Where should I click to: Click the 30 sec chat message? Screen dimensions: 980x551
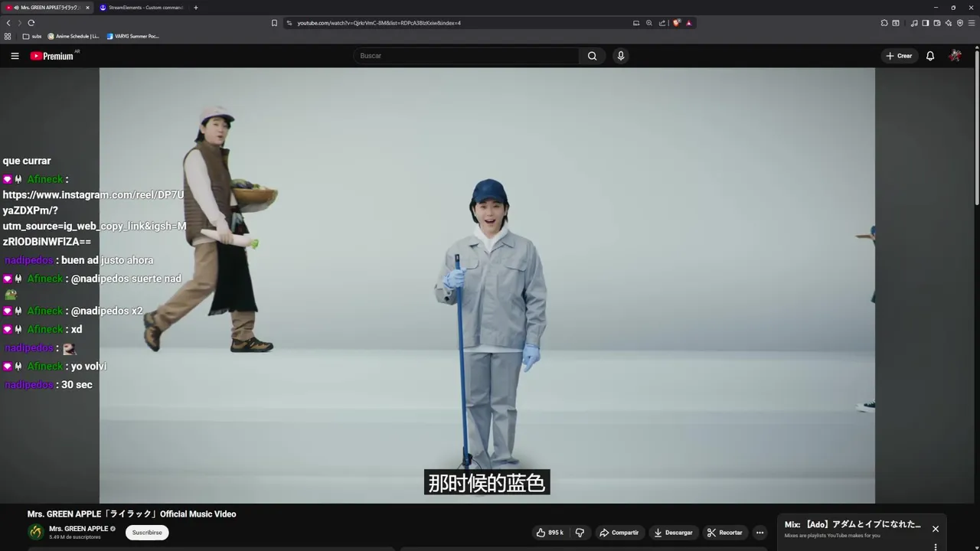(77, 385)
